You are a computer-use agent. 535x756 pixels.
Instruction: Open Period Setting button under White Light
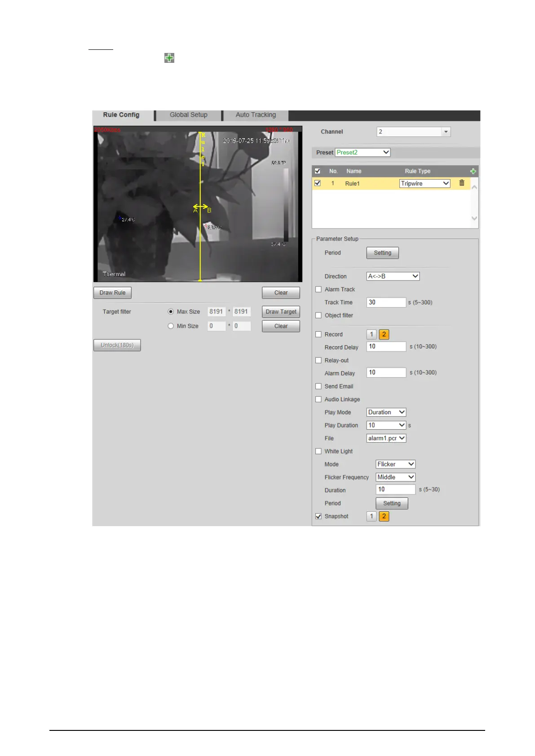pos(392,503)
